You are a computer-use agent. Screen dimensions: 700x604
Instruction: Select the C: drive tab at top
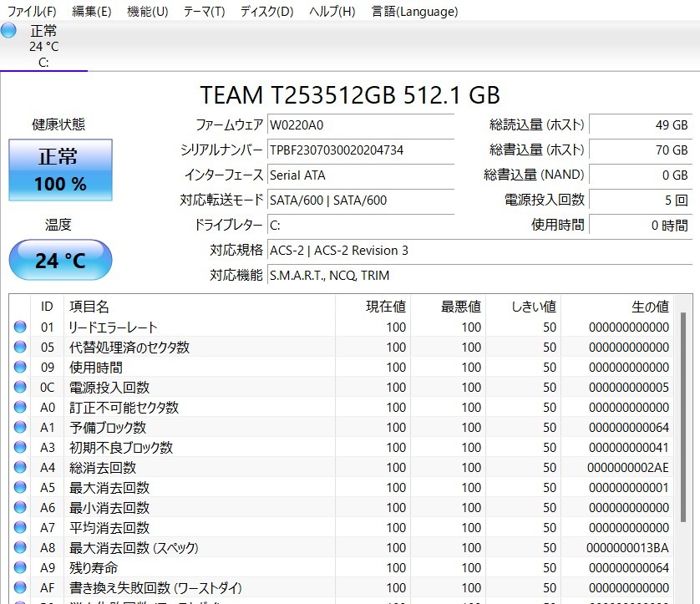coord(43,47)
